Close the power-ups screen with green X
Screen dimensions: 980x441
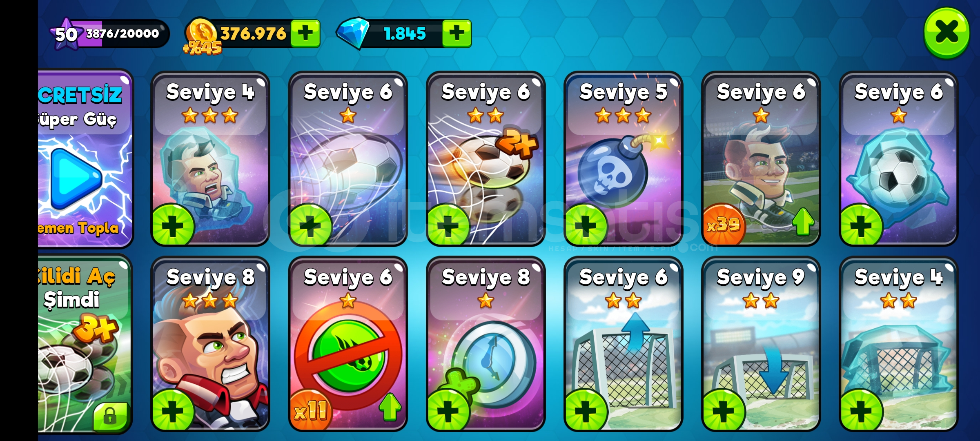pyautogui.click(x=947, y=33)
